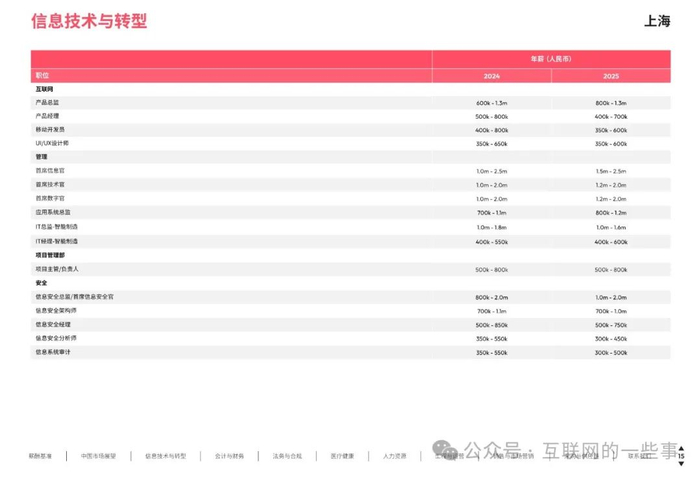Select the 2024 column header
The width and height of the screenshot is (700, 479).
click(492, 76)
